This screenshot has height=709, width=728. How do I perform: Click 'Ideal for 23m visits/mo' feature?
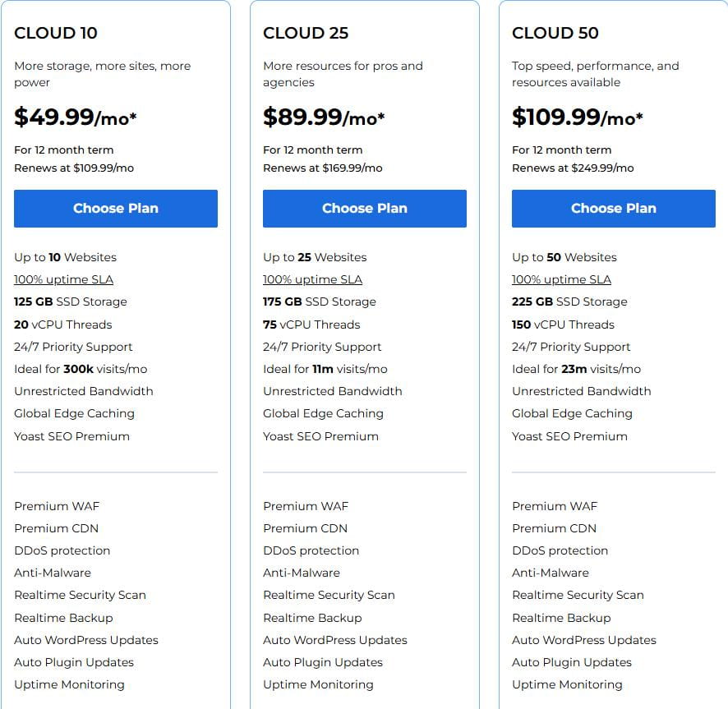[576, 369]
